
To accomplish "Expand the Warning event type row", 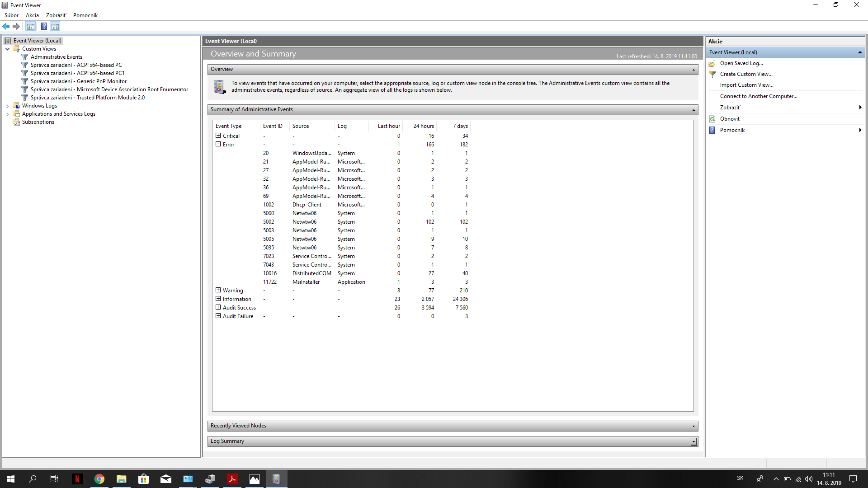I will click(218, 290).
